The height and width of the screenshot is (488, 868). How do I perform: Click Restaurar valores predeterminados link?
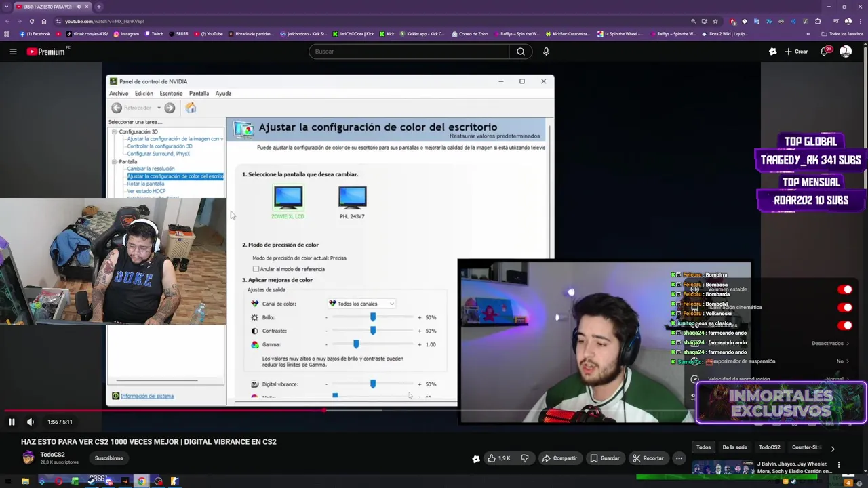(494, 136)
